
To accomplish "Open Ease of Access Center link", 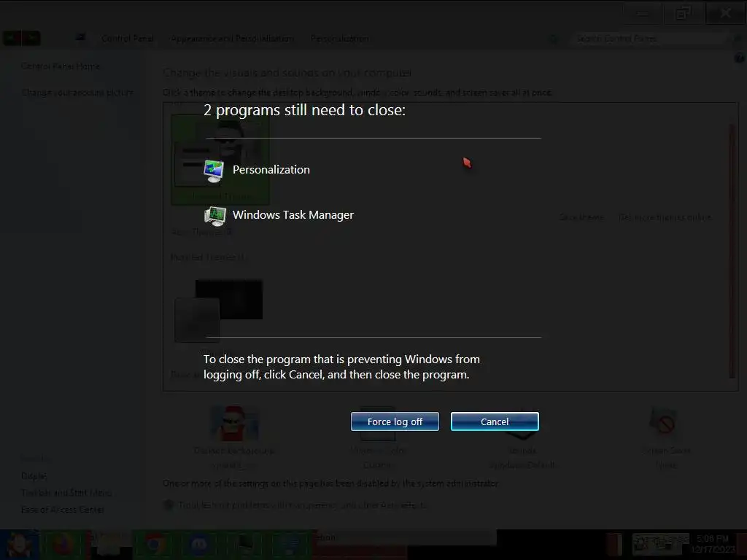I will coord(63,510).
